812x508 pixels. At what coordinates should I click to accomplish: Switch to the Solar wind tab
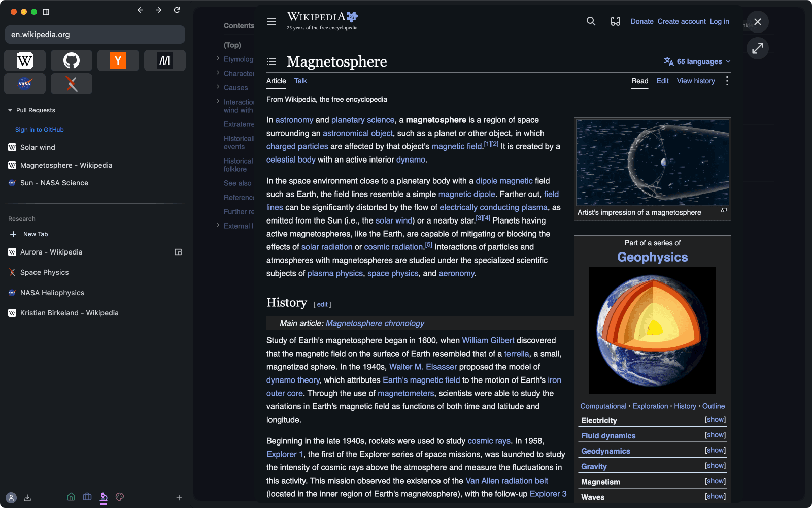(95, 147)
